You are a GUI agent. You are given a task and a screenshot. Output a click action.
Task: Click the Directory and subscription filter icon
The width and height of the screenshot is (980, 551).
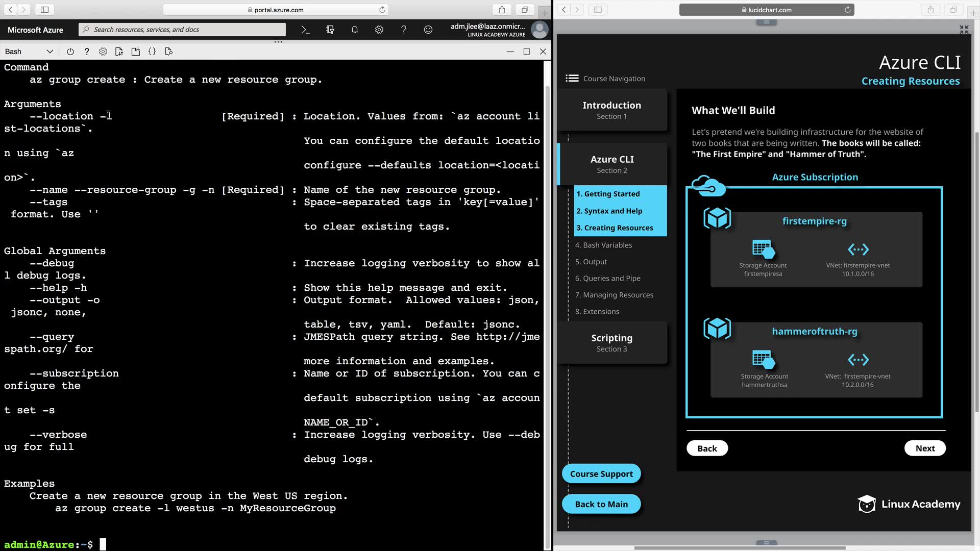click(x=330, y=30)
